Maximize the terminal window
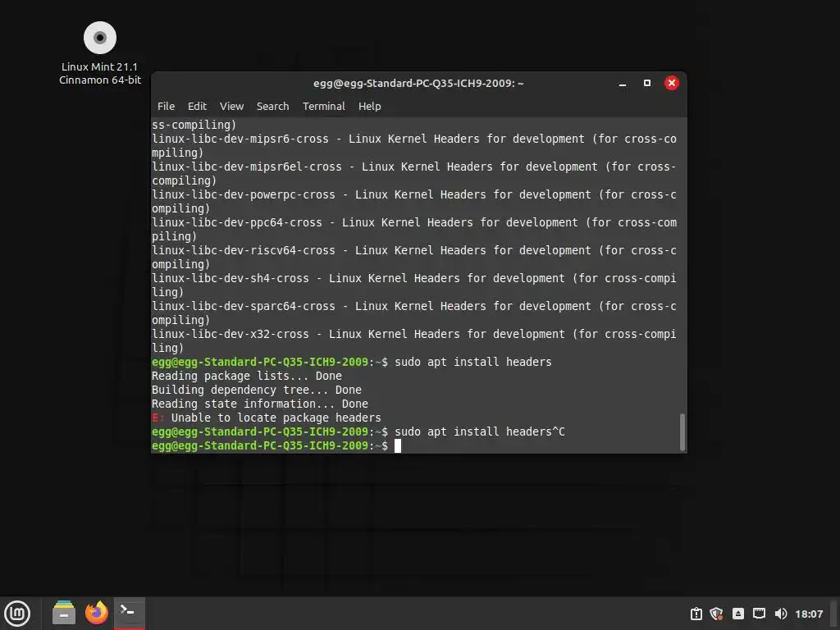Image resolution: width=840 pixels, height=630 pixels. [x=647, y=83]
